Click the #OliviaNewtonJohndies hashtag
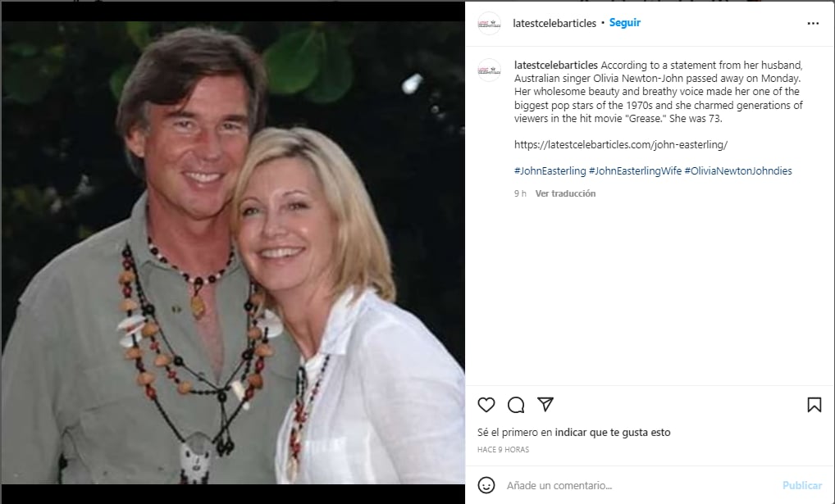Image resolution: width=835 pixels, height=504 pixels. pyautogui.click(x=739, y=170)
